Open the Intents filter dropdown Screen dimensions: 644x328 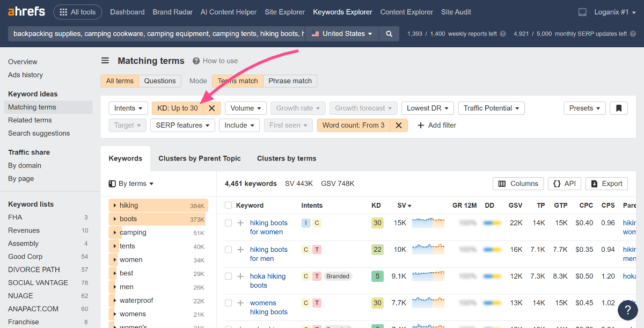coord(128,108)
